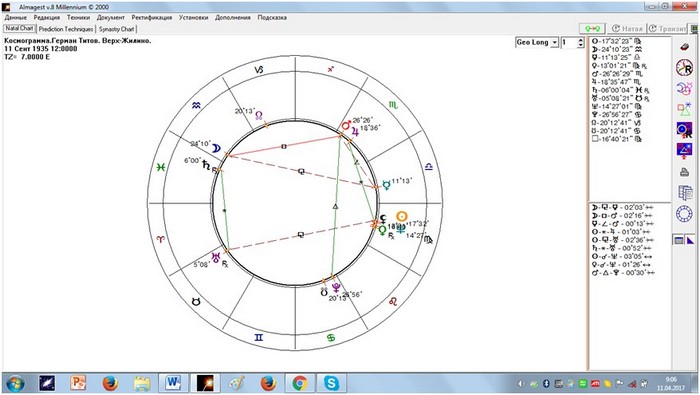Open the Подсказка menu
700x395 pixels.
click(x=272, y=17)
